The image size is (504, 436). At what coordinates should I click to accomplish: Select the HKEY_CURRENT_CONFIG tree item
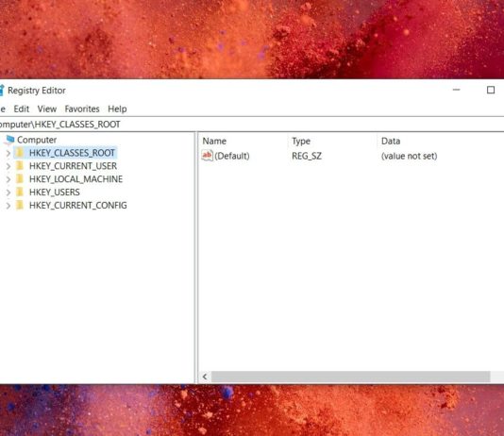coord(77,206)
